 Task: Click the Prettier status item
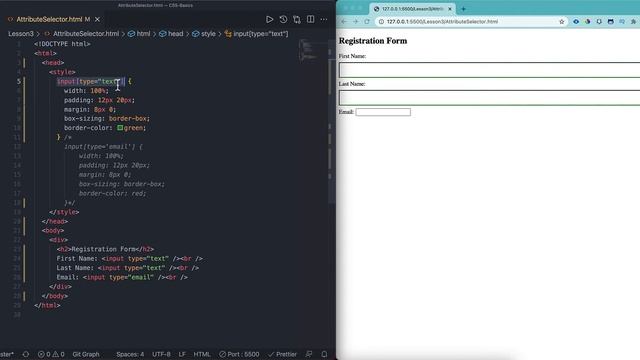click(282, 354)
